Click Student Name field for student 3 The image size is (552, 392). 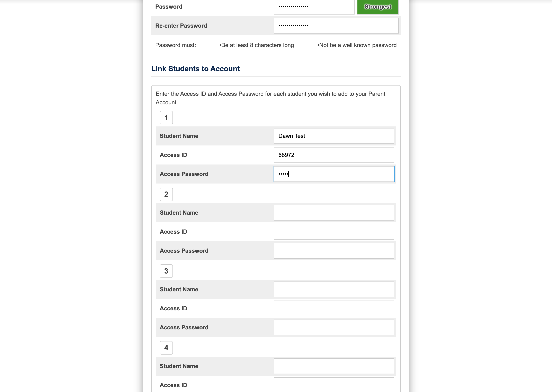334,289
